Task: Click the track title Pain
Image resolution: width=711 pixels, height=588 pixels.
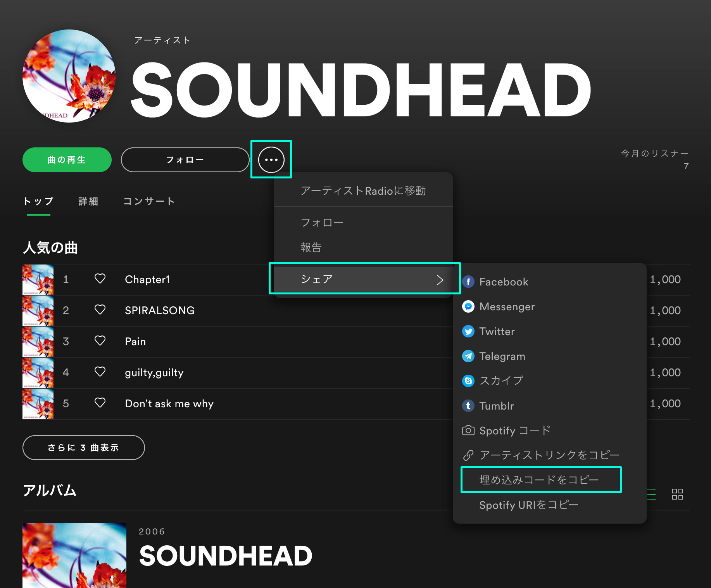Action: coord(135,341)
